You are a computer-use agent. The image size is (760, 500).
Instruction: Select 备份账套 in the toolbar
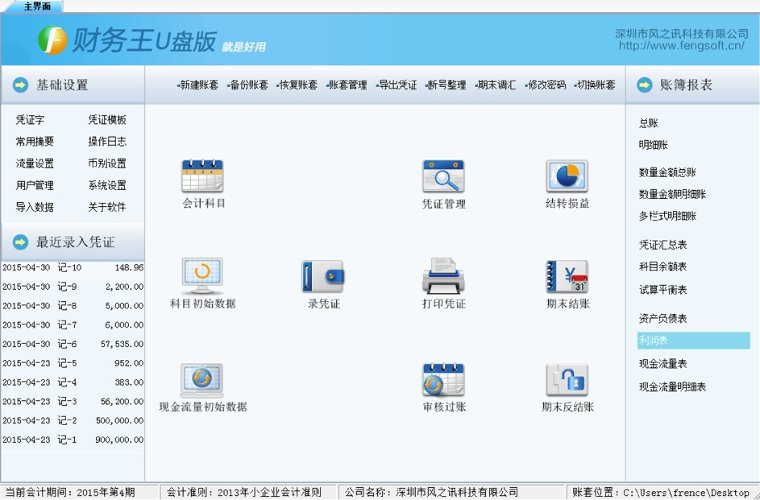[x=248, y=85]
